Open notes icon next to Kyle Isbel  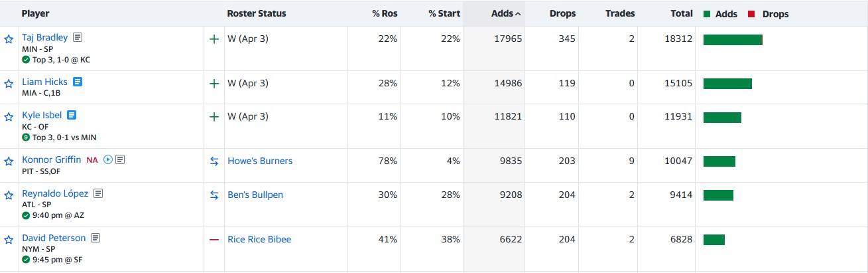[x=72, y=115]
